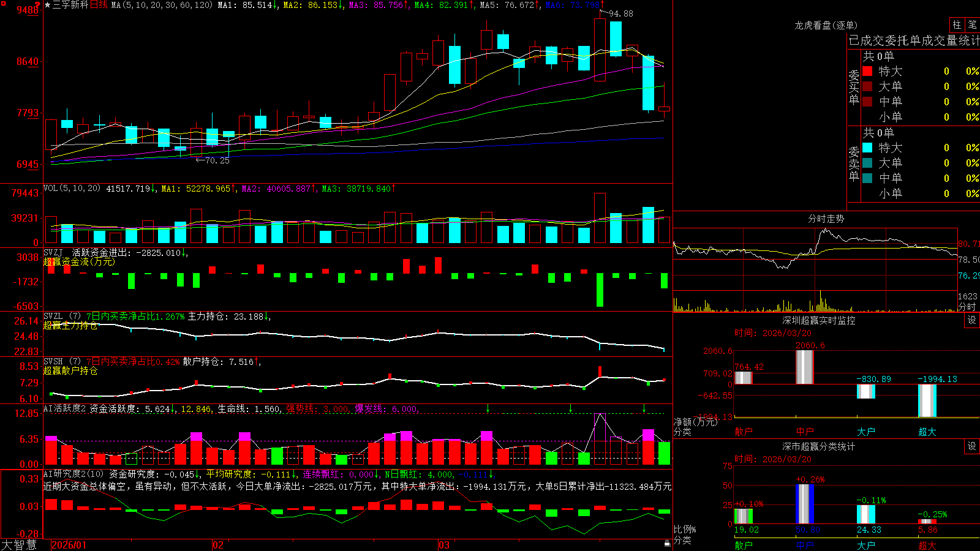Click the cyan 特大 sell-order swatch
The height and width of the screenshot is (551, 980).
tap(867, 148)
